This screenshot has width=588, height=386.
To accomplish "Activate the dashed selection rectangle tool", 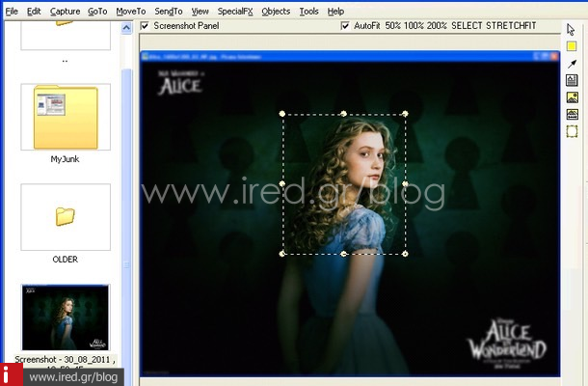I will pyautogui.click(x=572, y=131).
